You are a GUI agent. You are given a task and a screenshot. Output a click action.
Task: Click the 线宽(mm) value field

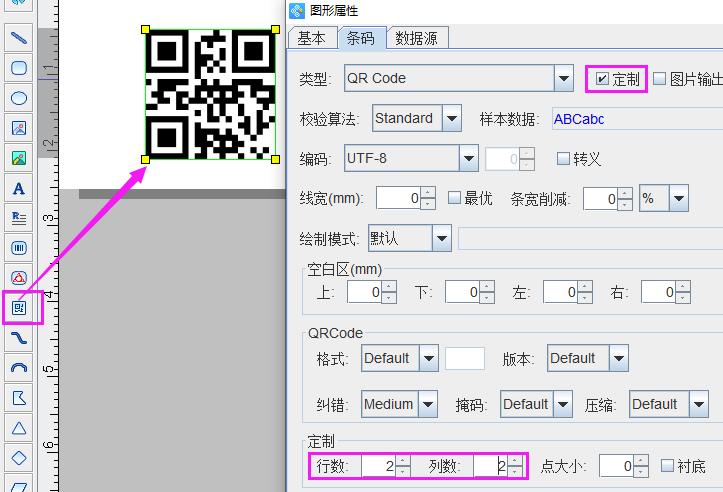click(398, 198)
